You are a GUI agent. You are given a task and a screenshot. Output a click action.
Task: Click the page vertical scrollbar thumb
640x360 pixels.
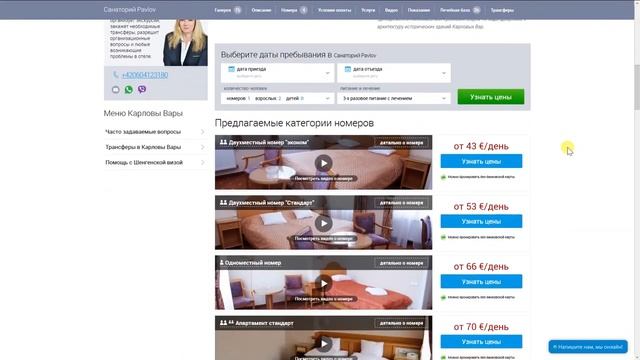(637, 87)
